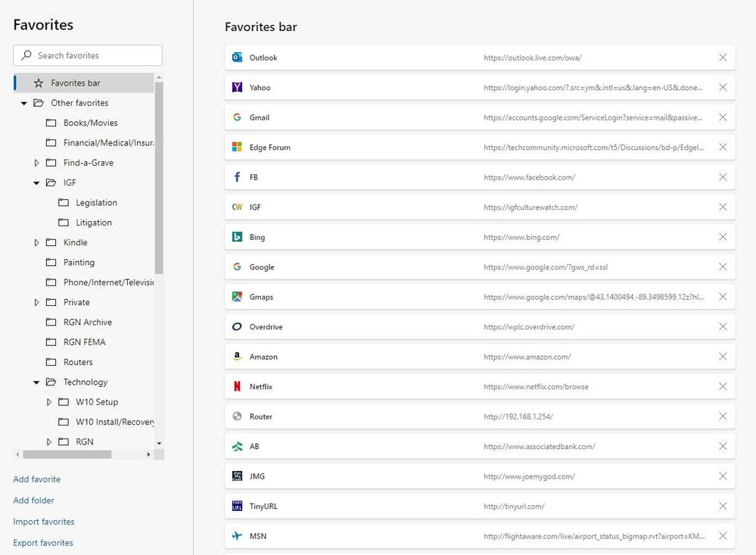The image size is (756, 555).
Task: Open Import favorites
Action: [43, 521]
